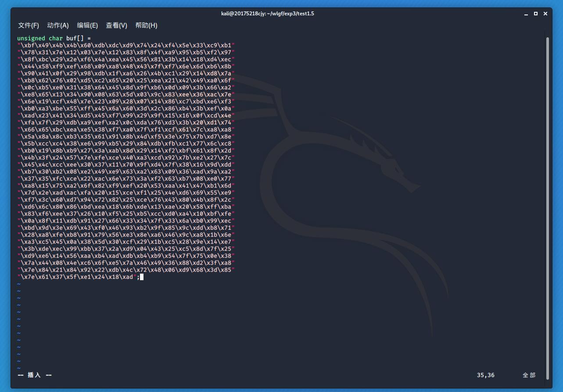The image size is (563, 392).
Task: Open the 编辑(E) menu
Action: point(87,25)
